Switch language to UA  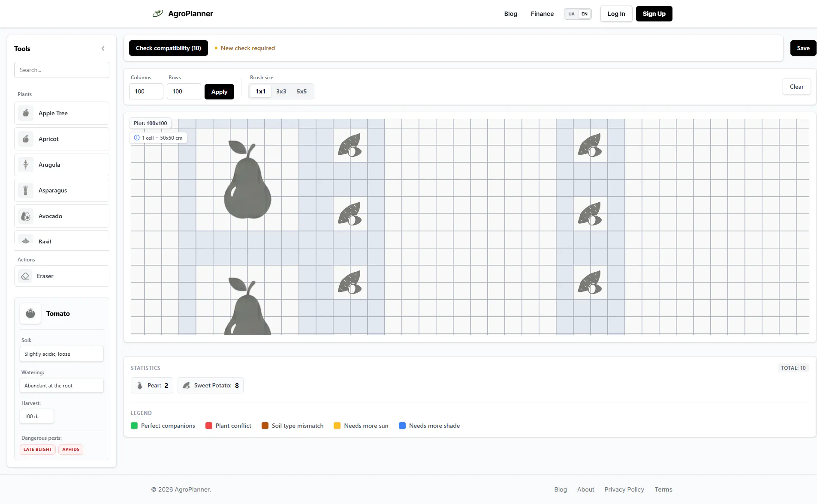[x=571, y=14]
